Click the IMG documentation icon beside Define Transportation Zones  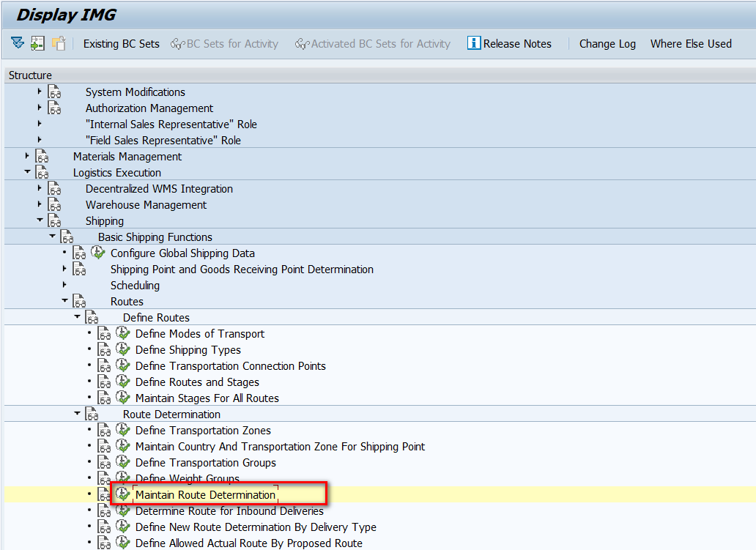(x=105, y=430)
